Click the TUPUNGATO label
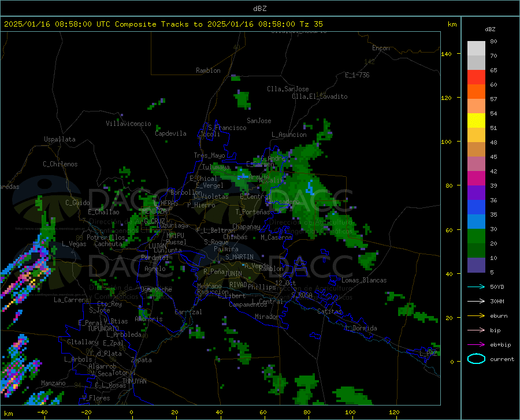The height and width of the screenshot is (420, 520). (x=103, y=329)
